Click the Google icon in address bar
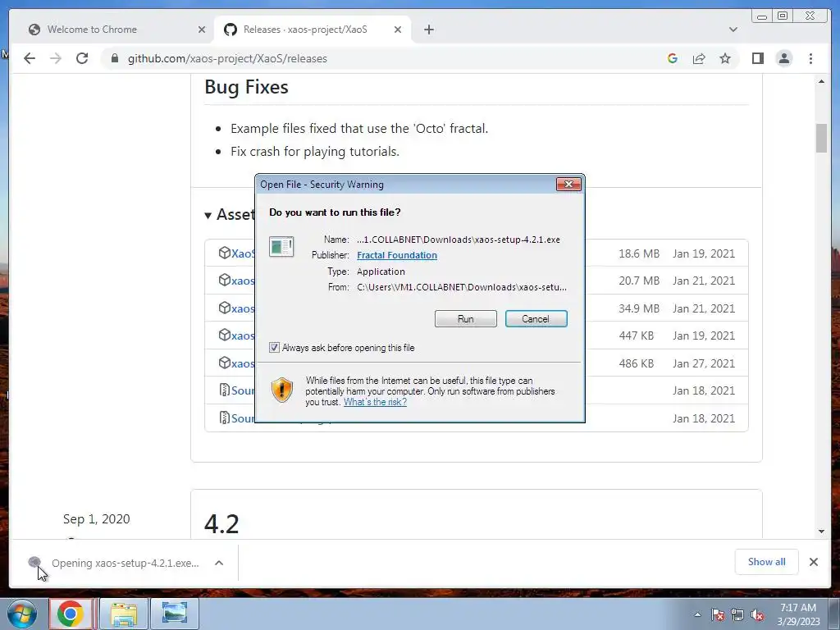The image size is (840, 630). [673, 58]
